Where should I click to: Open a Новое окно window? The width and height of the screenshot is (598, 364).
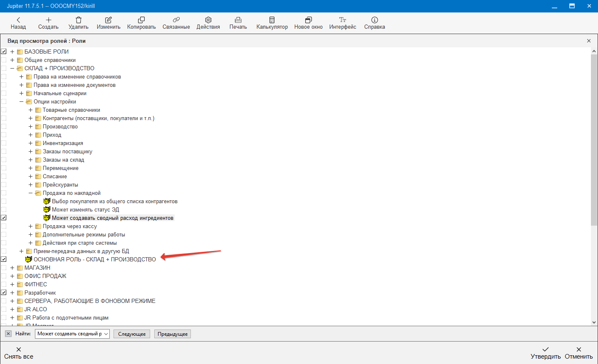(309, 20)
